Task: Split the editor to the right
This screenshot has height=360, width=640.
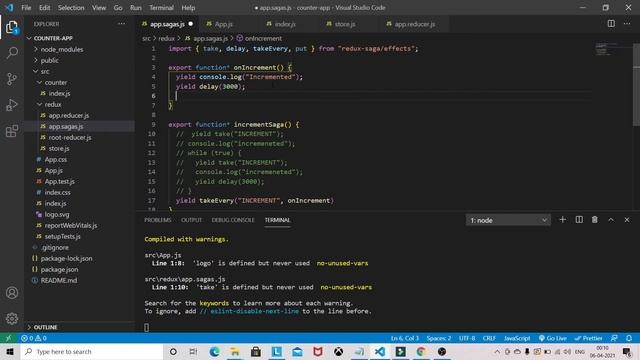Action: tap(611, 24)
